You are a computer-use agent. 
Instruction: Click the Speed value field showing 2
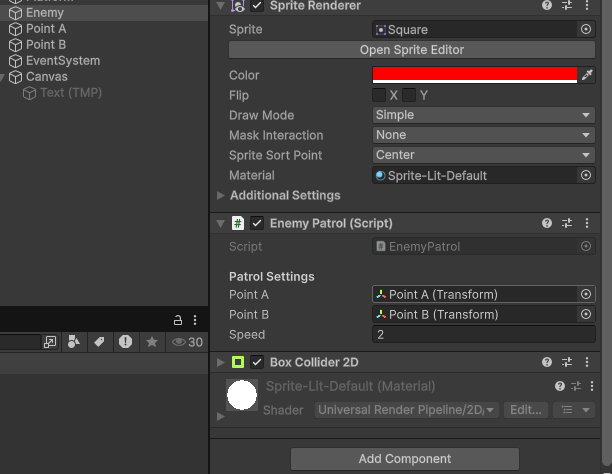(484, 335)
